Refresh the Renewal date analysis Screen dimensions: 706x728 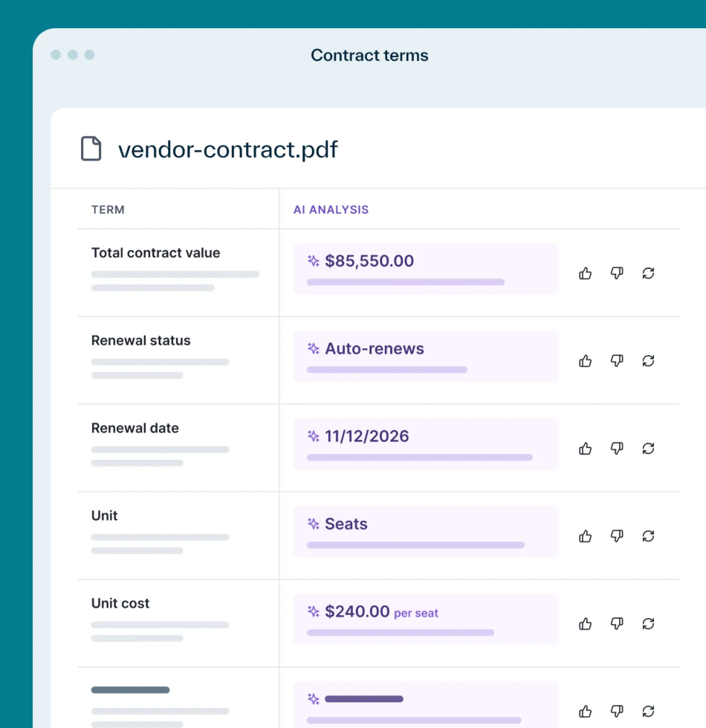tap(648, 449)
